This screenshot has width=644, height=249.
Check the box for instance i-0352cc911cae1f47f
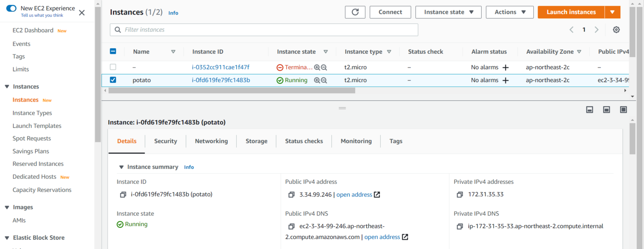pyautogui.click(x=113, y=67)
